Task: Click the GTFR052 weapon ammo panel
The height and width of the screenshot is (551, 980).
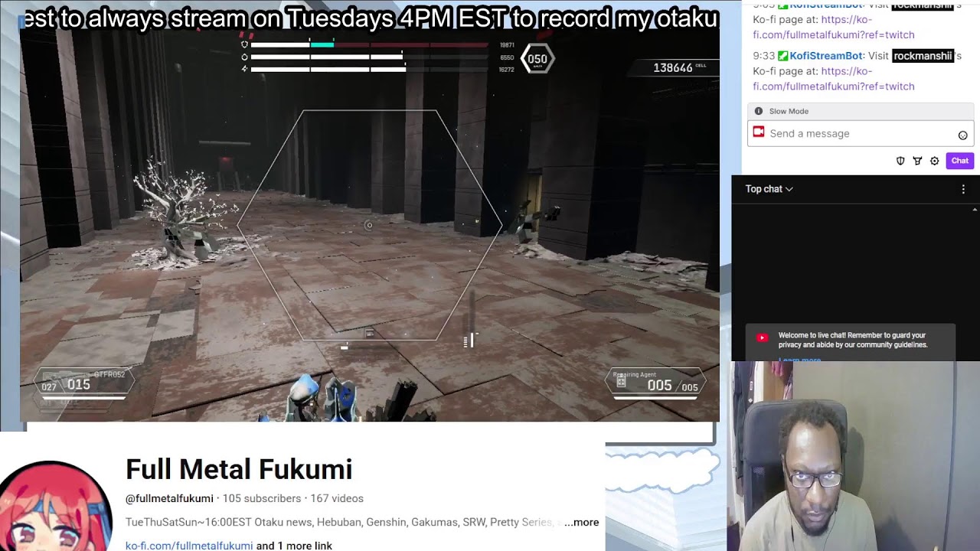Action: [x=83, y=384]
